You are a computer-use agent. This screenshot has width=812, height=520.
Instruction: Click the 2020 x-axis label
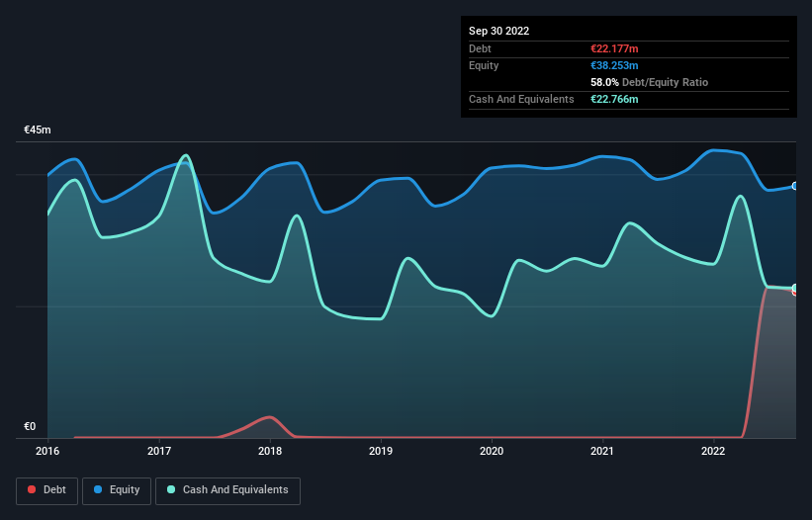tap(492, 451)
